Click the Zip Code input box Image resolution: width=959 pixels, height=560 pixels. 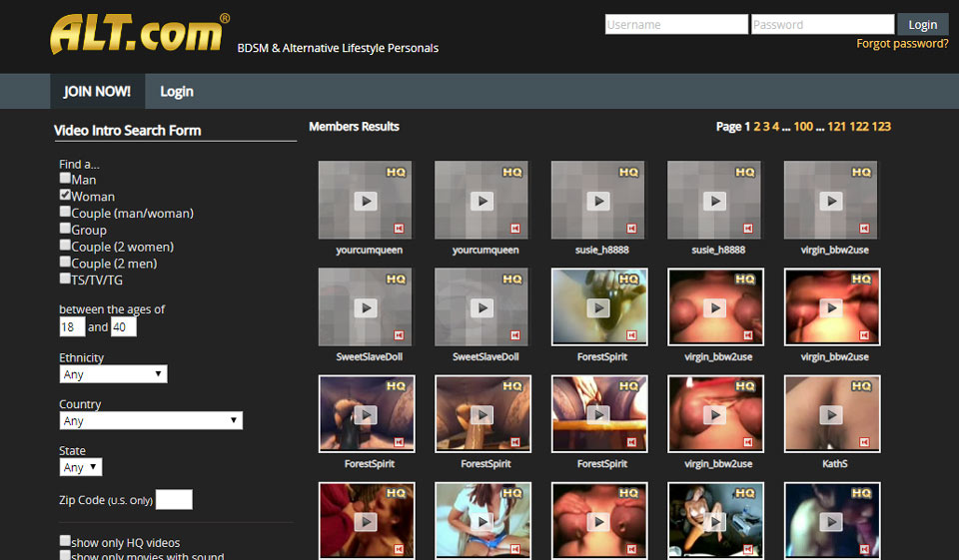[174, 500]
